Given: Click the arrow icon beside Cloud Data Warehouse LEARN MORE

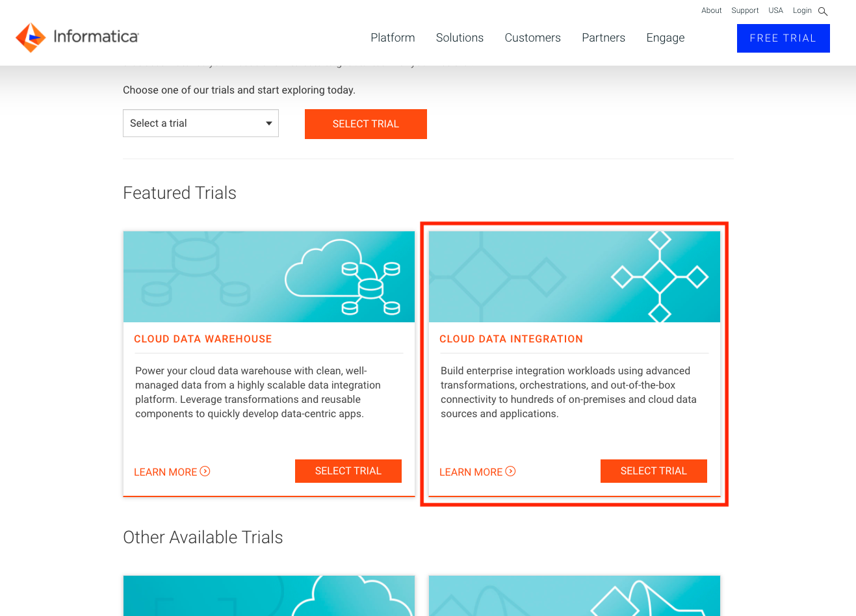Looking at the screenshot, I should pyautogui.click(x=205, y=472).
